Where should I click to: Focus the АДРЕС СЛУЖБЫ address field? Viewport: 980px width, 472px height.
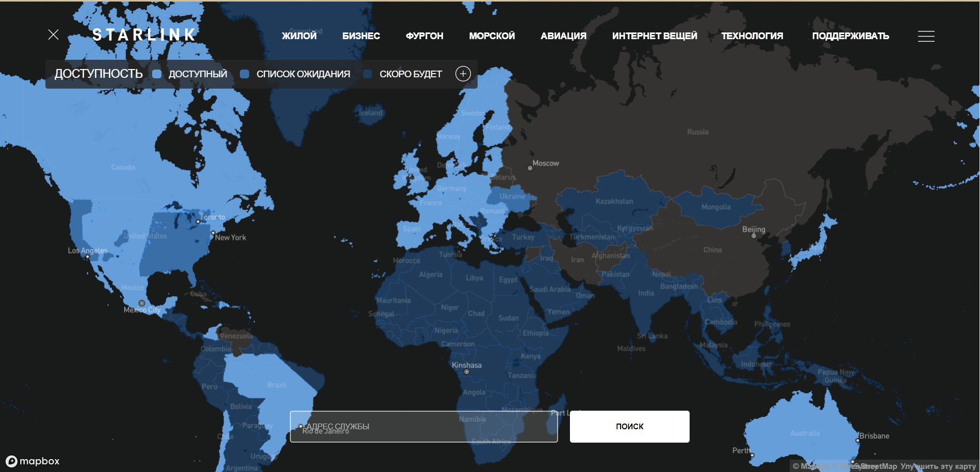[x=423, y=427]
